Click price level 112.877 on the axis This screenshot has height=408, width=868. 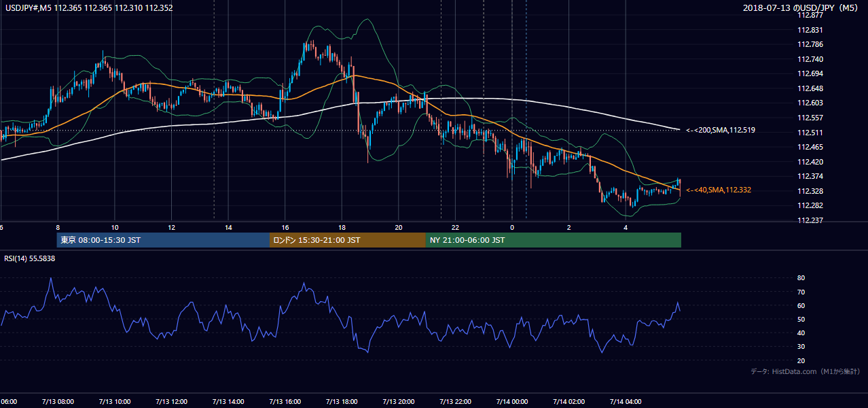coord(810,15)
